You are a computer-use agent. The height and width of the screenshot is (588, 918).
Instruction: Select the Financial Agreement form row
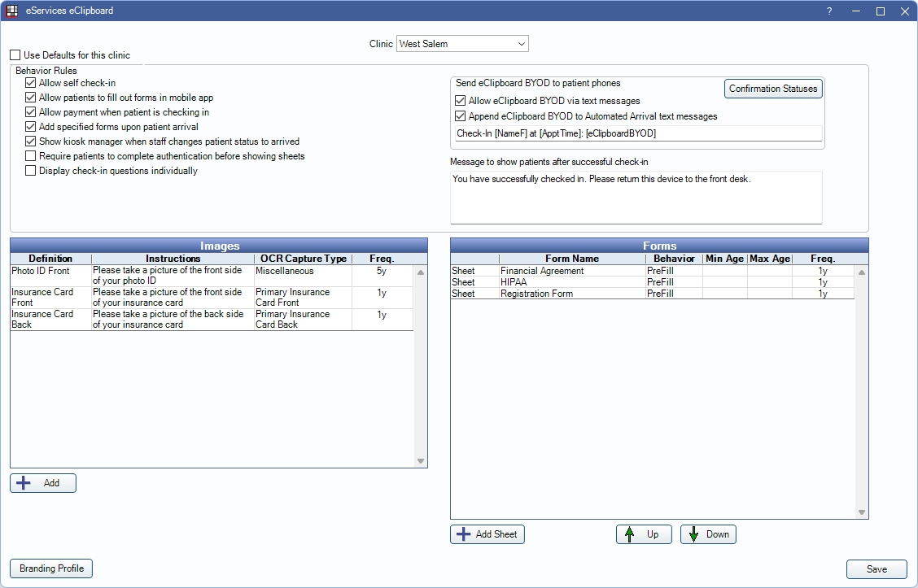point(652,271)
